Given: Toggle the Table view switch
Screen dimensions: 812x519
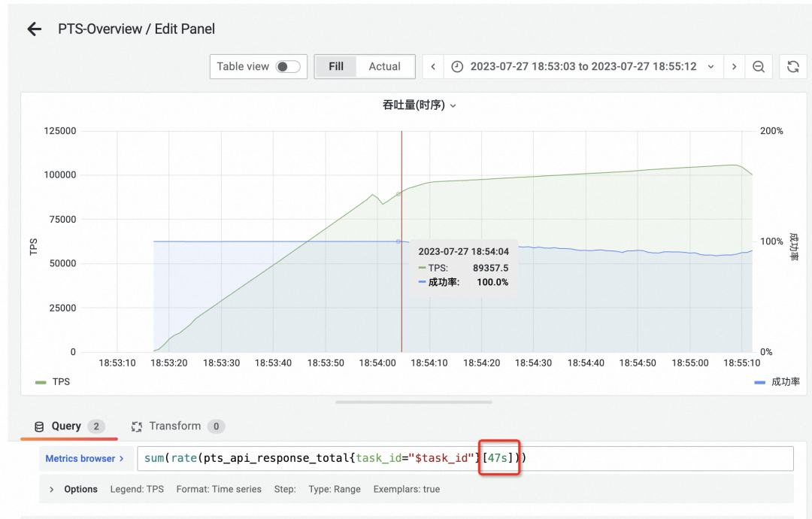Looking at the screenshot, I should pyautogui.click(x=289, y=66).
